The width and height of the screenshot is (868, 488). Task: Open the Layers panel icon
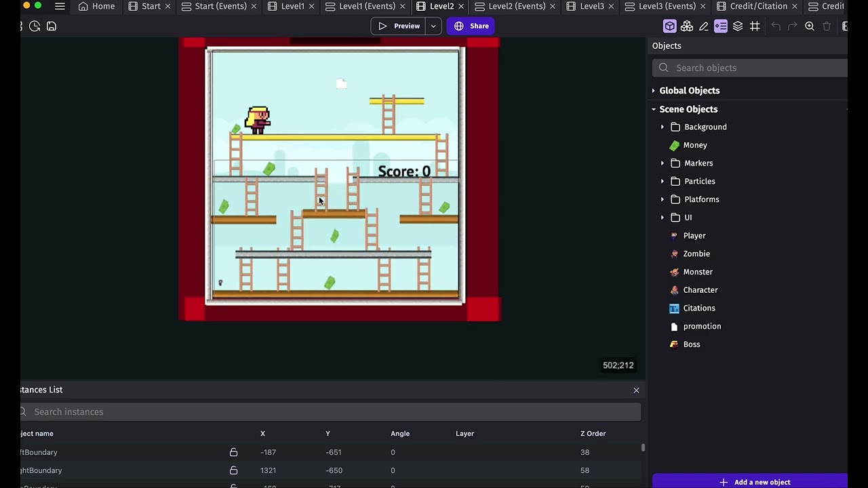[x=738, y=26]
